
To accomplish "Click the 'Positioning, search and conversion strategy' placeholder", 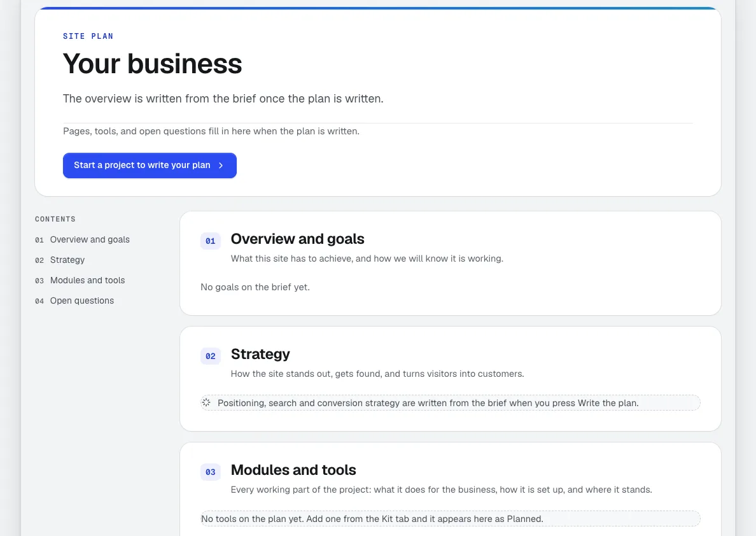I will (x=451, y=403).
